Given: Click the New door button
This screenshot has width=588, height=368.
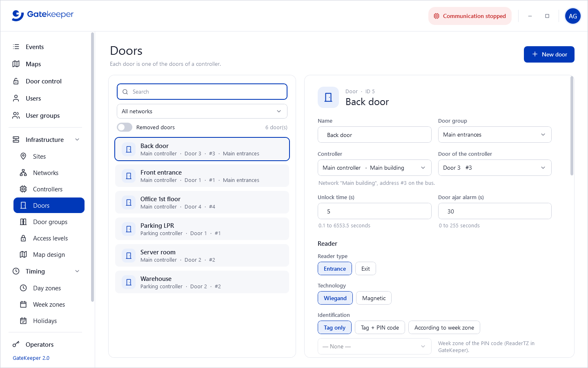Looking at the screenshot, I should 549,54.
